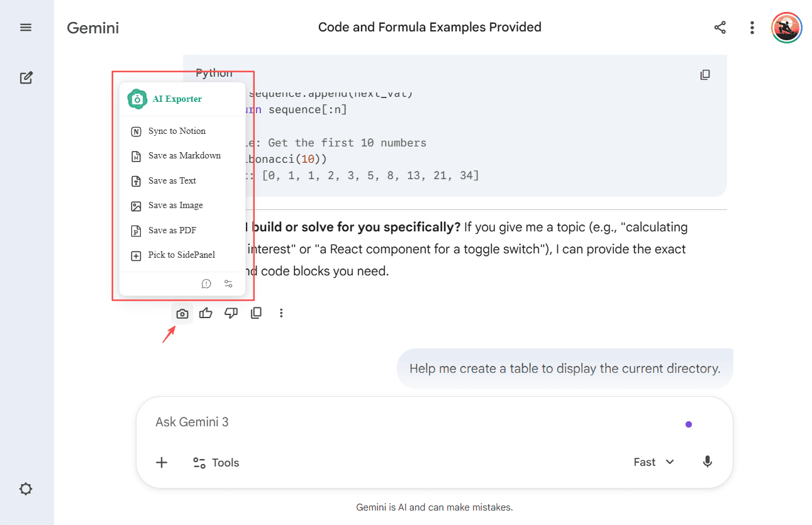Click the camera AI Exporter screenshot icon
812x525 pixels.
pos(182,312)
